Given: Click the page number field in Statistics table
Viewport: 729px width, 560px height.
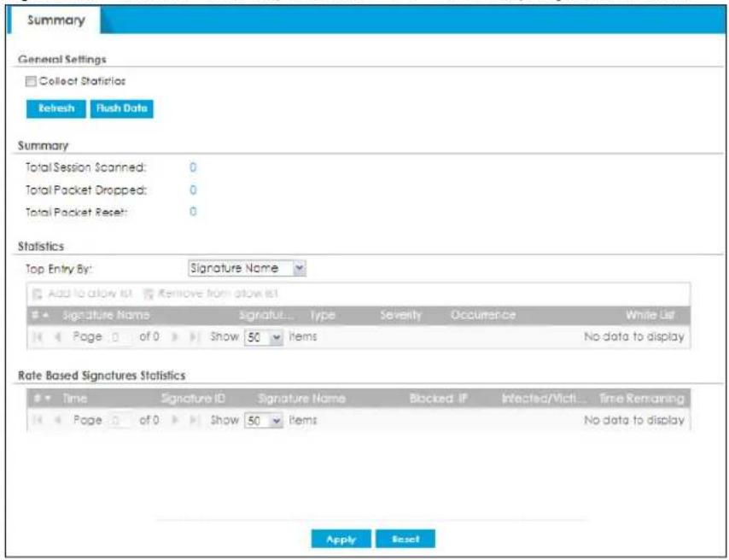Looking at the screenshot, I should [x=120, y=337].
